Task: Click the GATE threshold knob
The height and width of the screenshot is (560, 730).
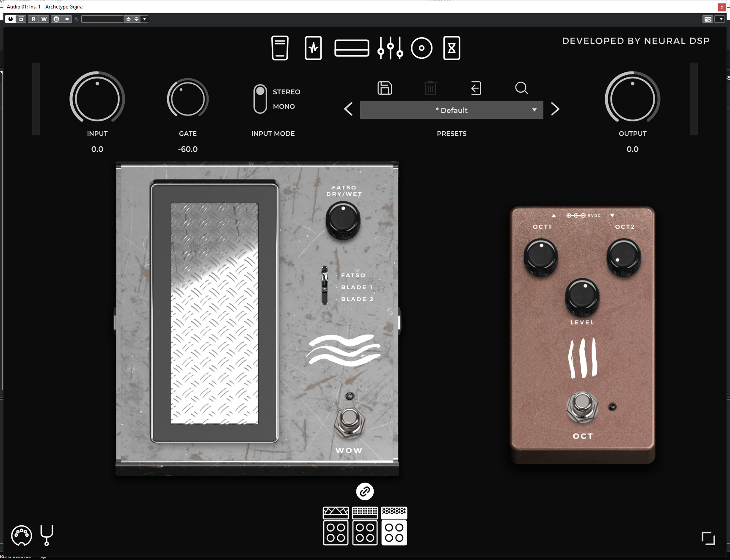Action: [188, 99]
